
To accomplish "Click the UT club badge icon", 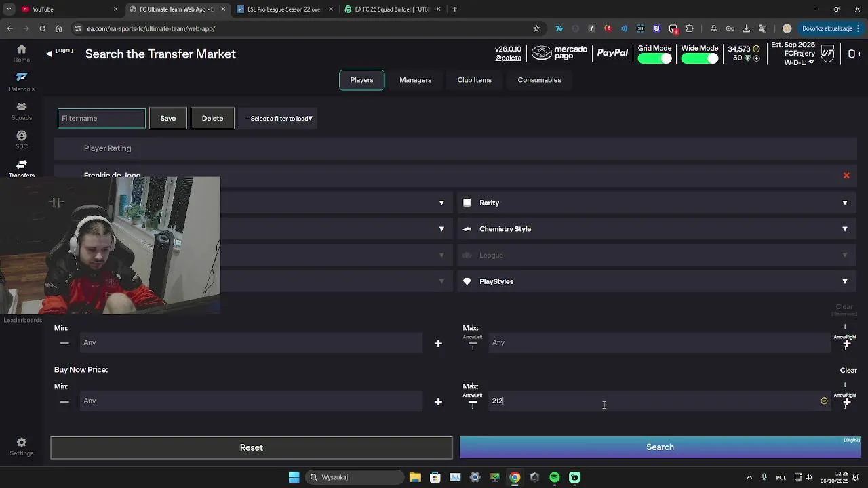I will point(827,54).
